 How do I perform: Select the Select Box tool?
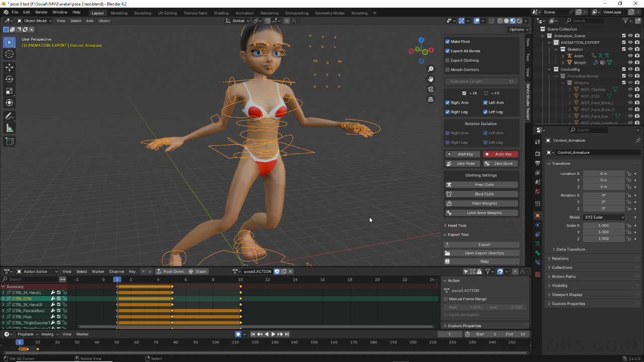pos(10,42)
